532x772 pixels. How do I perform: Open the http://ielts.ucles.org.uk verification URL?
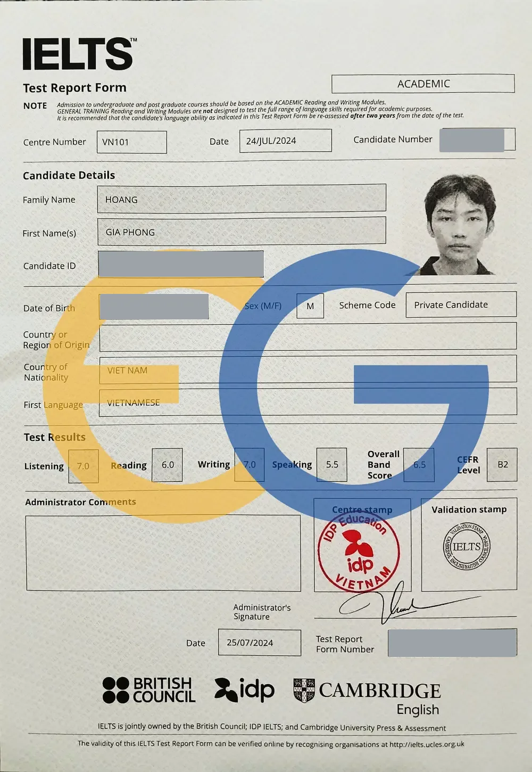coord(427,744)
